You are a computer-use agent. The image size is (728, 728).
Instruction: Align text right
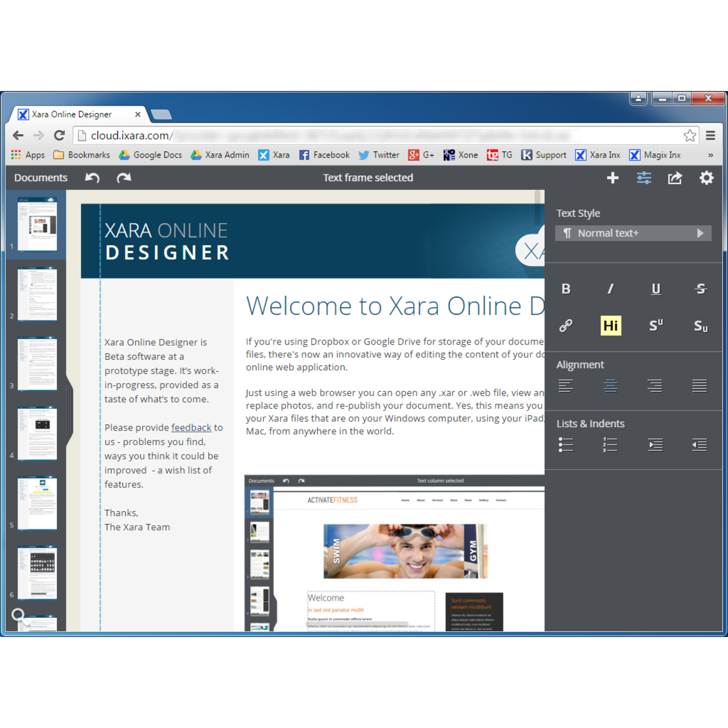coord(655,386)
